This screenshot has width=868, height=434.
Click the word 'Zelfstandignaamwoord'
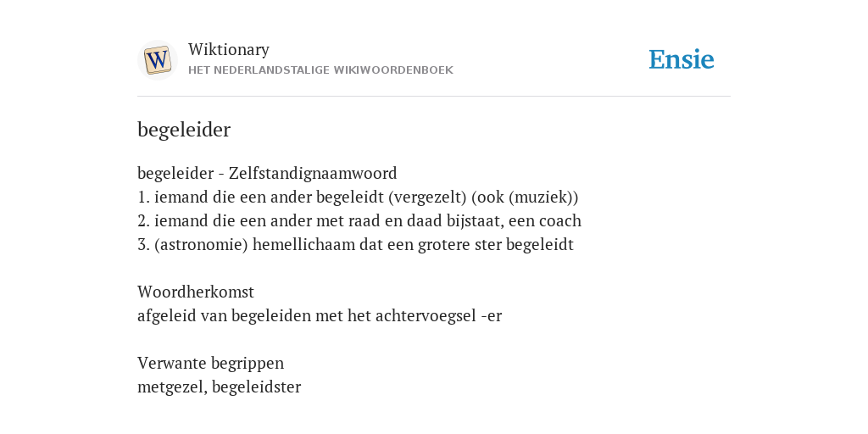click(313, 173)
